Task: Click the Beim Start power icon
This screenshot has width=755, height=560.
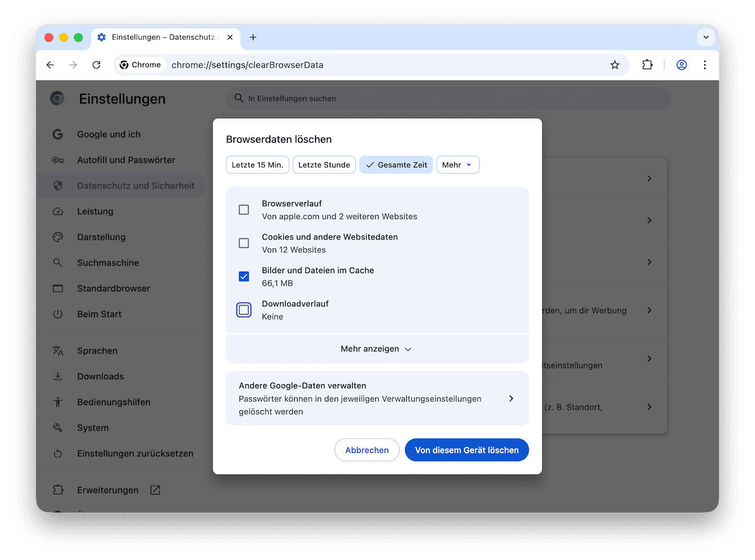Action: pyautogui.click(x=58, y=314)
